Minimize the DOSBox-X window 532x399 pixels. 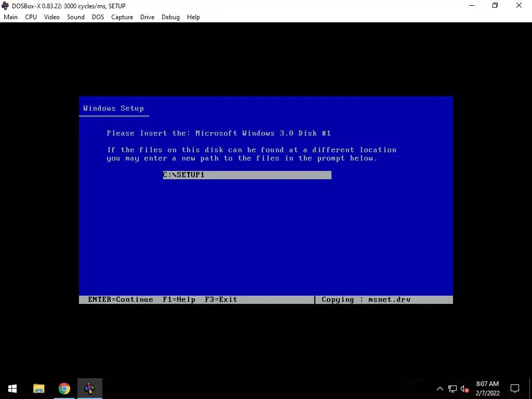[x=472, y=6]
